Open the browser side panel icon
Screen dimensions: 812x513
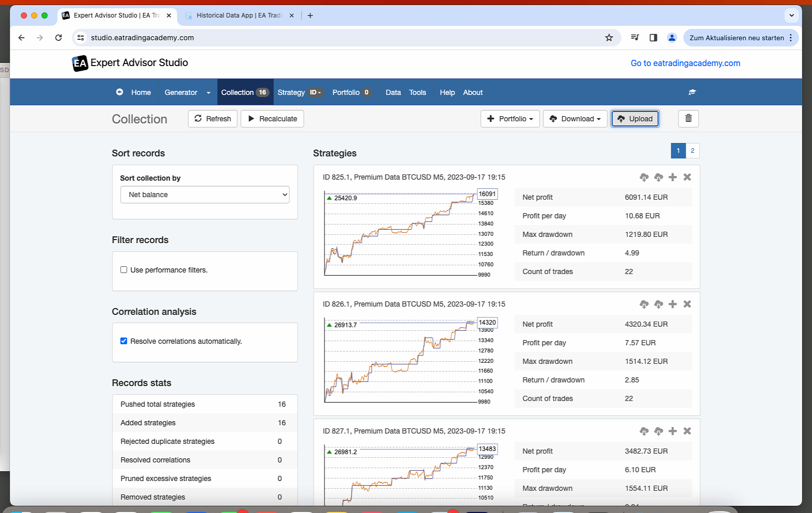pos(653,38)
